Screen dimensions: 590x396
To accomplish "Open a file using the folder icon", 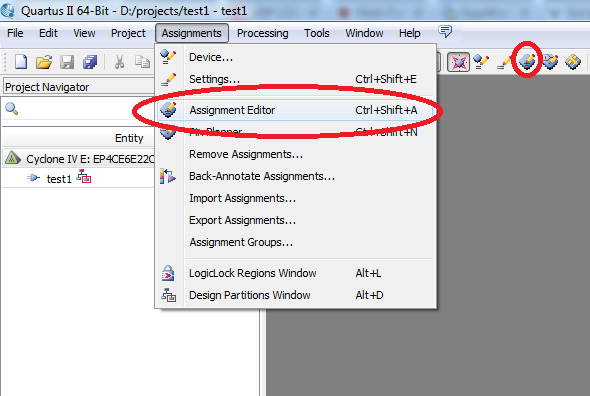I will pyautogui.click(x=44, y=62).
